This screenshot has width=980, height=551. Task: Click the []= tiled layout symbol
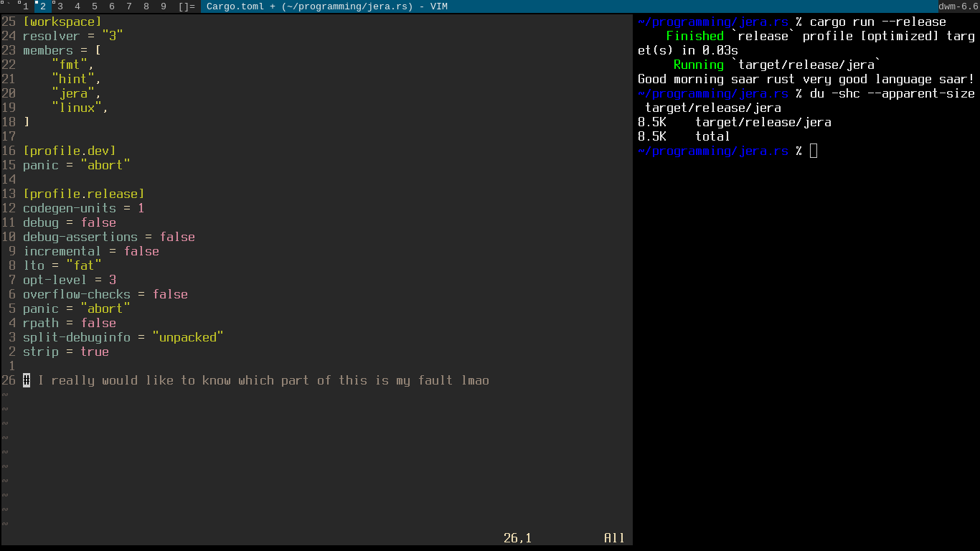tap(187, 6)
